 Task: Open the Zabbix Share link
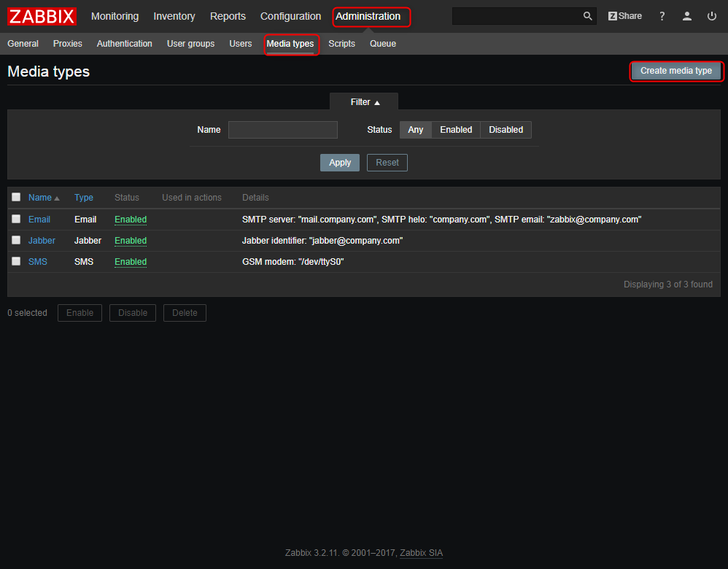pyautogui.click(x=625, y=16)
